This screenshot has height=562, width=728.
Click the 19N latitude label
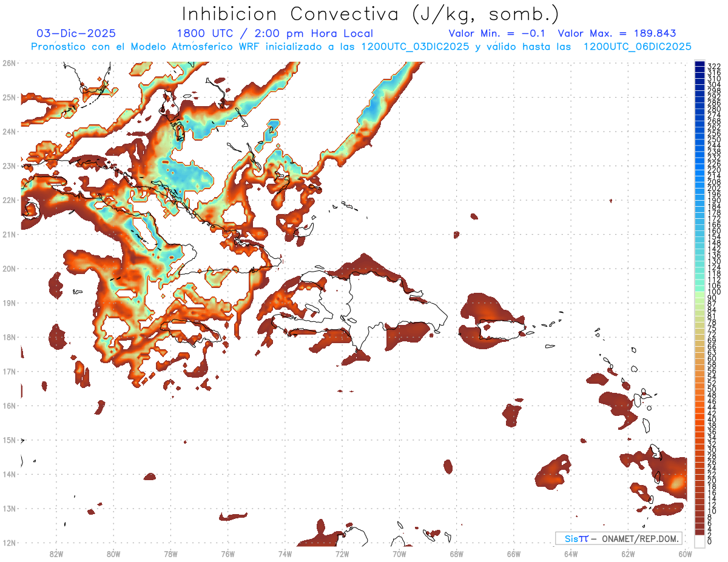tap(9, 303)
